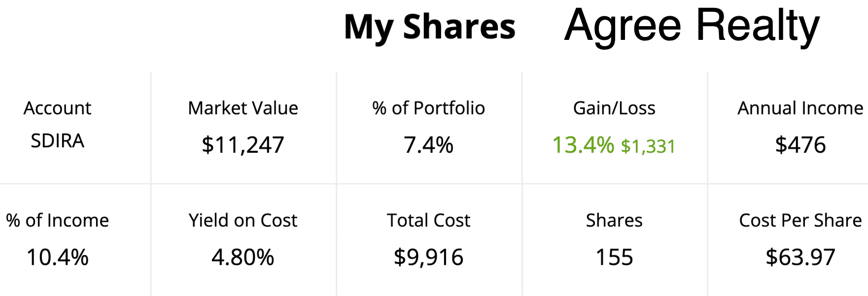Screen dimensions: 868x296
Task: Click the $476 annual income value
Action: (x=800, y=145)
